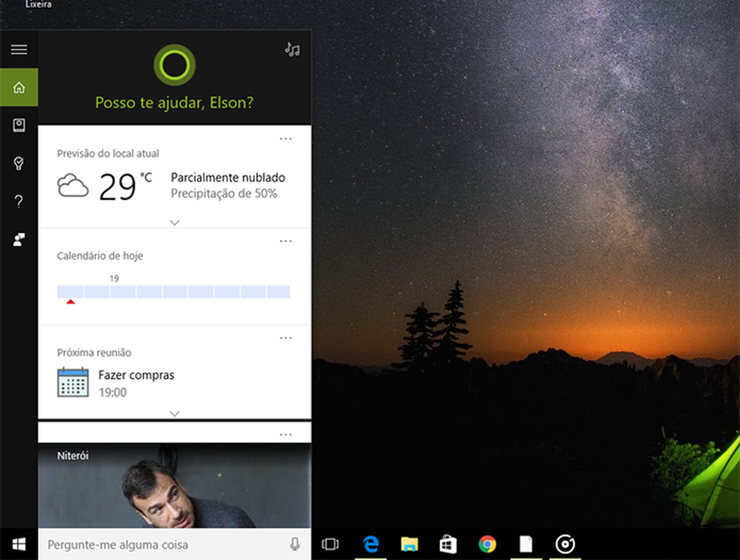Screen dimensions: 740x560
Task: Launch Microsoft Edge from the taskbar
Action: tap(370, 544)
